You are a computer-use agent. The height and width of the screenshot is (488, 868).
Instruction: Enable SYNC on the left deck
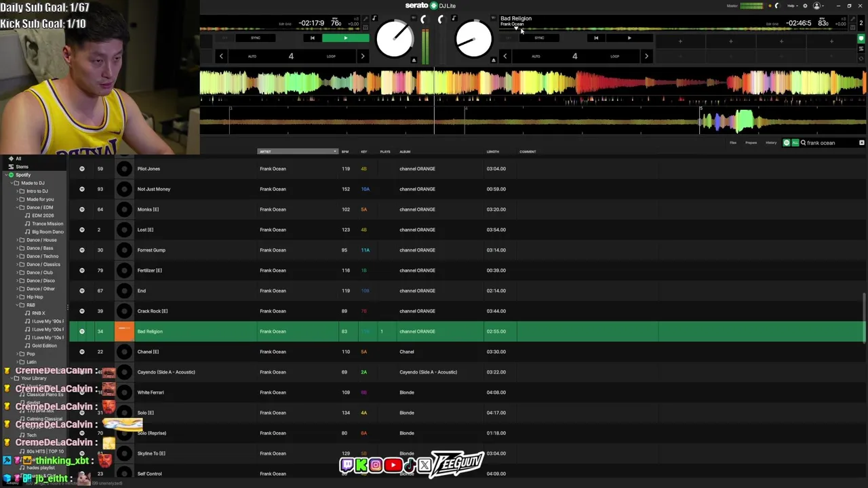(256, 38)
